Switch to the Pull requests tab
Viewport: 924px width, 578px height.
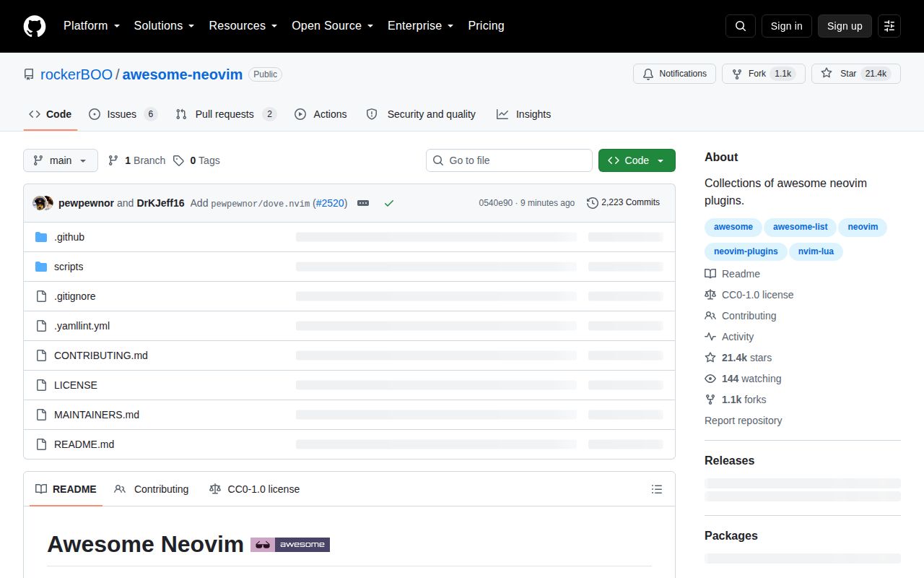point(226,114)
